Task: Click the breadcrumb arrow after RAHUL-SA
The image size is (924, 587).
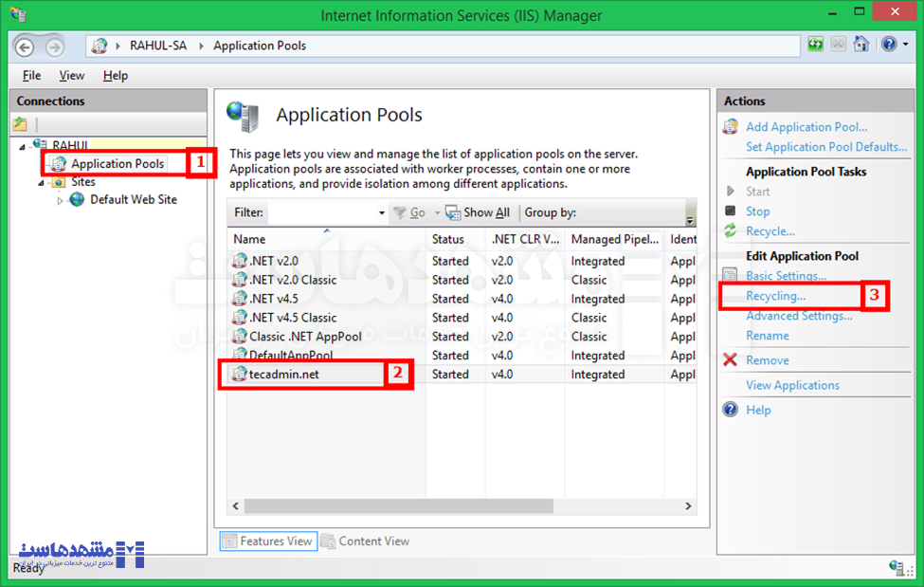Action: coord(201,46)
